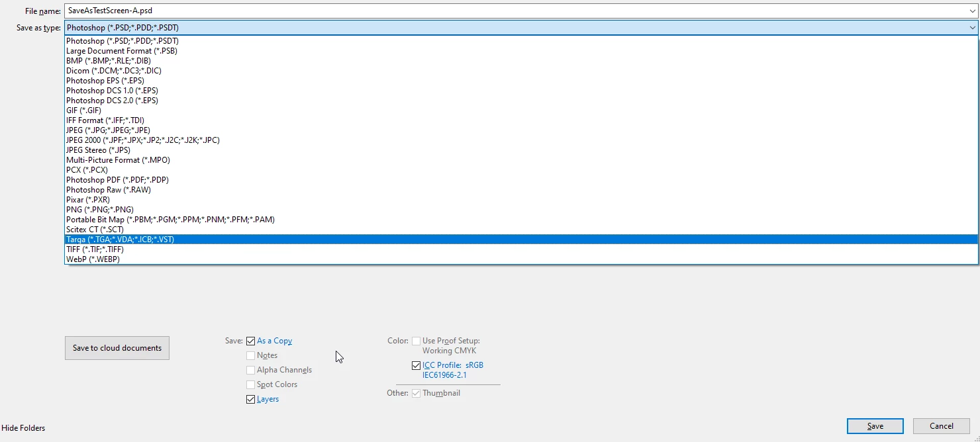
Task: Pick IFF Format (*.IFF;*.TDI)
Action: (521, 120)
